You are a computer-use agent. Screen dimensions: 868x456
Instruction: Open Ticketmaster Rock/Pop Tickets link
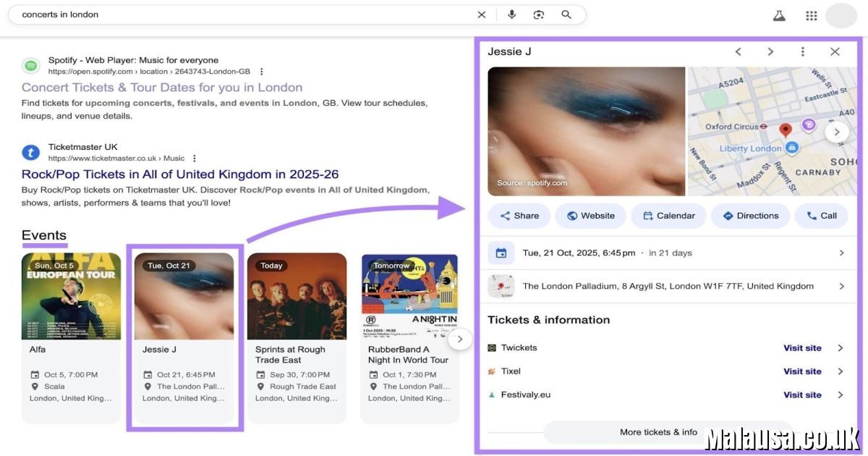coord(180,174)
